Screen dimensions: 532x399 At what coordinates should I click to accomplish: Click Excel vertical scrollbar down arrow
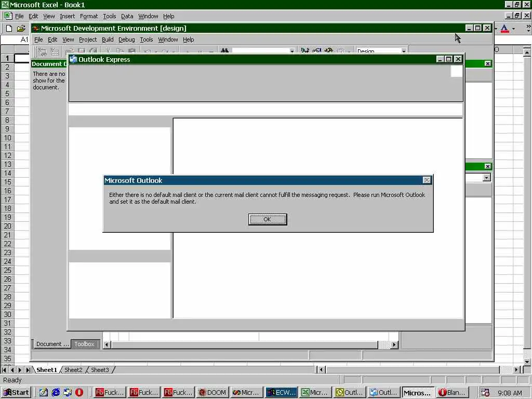[x=527, y=362]
